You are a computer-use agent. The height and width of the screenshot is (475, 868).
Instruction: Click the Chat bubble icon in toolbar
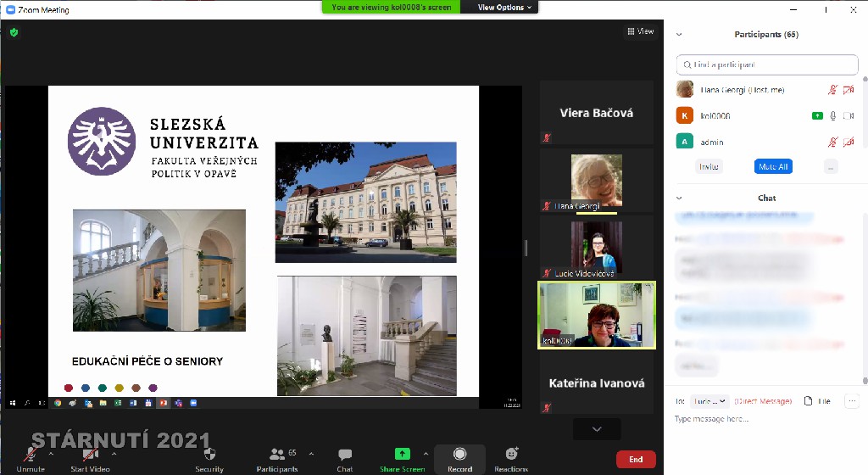tap(345, 455)
